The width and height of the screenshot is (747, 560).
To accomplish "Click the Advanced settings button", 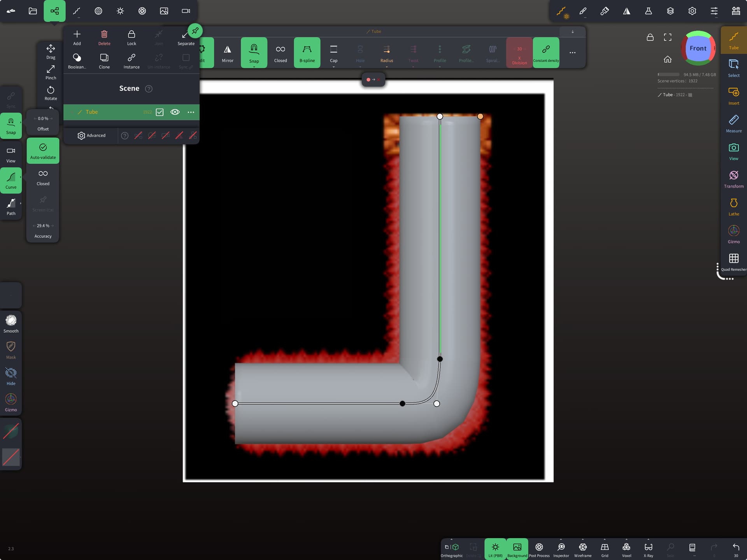I will pos(91,135).
